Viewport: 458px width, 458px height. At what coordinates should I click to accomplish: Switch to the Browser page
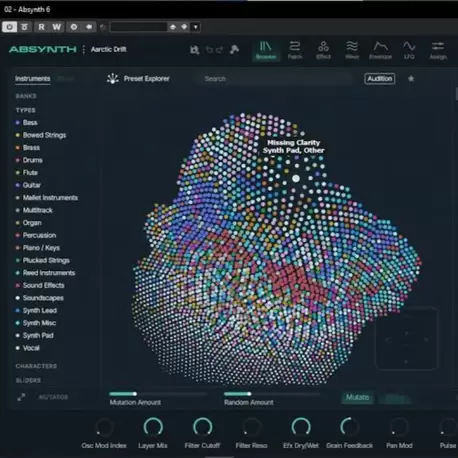click(x=266, y=50)
